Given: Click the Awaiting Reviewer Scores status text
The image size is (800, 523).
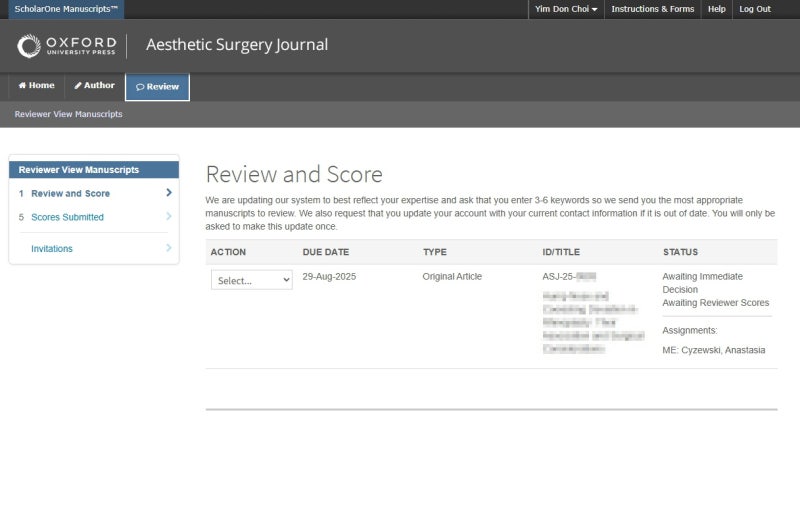Looking at the screenshot, I should [715, 303].
